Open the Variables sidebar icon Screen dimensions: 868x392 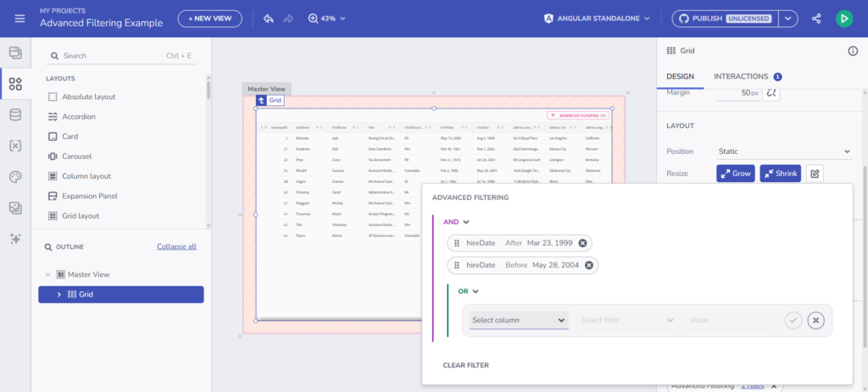tap(15, 146)
